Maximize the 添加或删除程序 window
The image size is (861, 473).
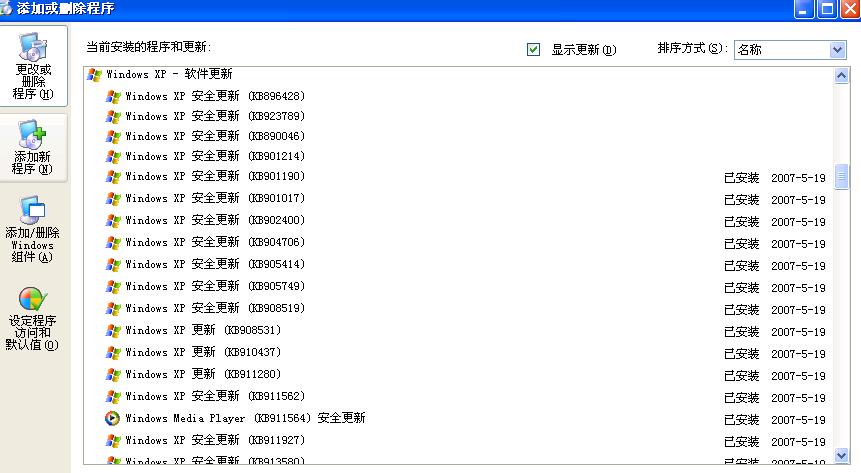pos(827,9)
